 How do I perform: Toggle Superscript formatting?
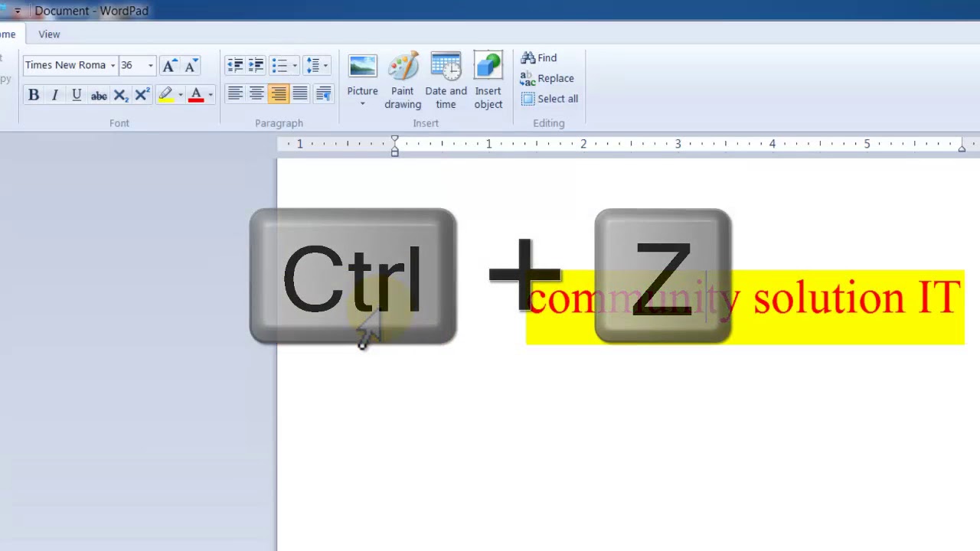[142, 95]
